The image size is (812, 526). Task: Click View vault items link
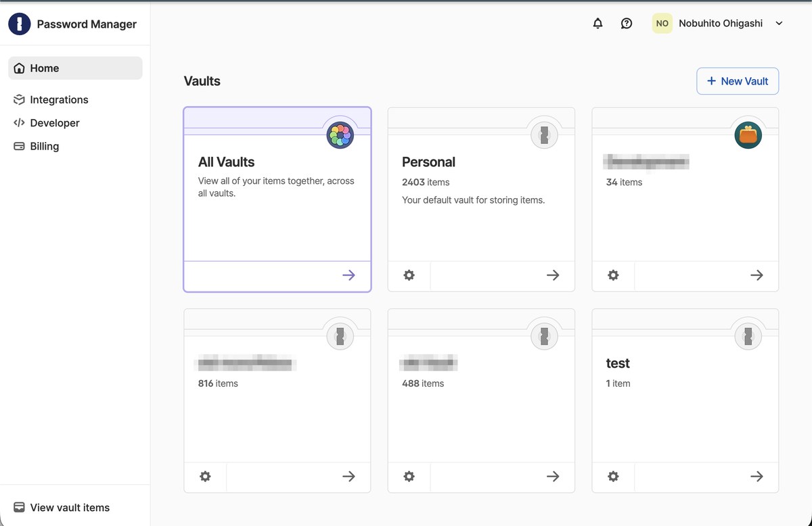pyautogui.click(x=62, y=508)
